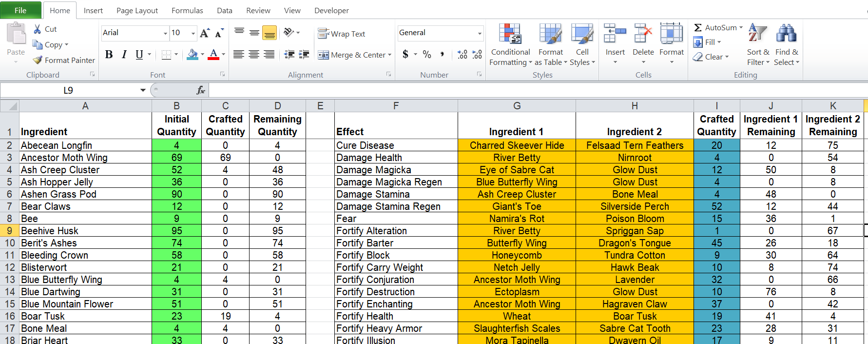
Task: Click the Percent Style icon
Action: tap(427, 55)
